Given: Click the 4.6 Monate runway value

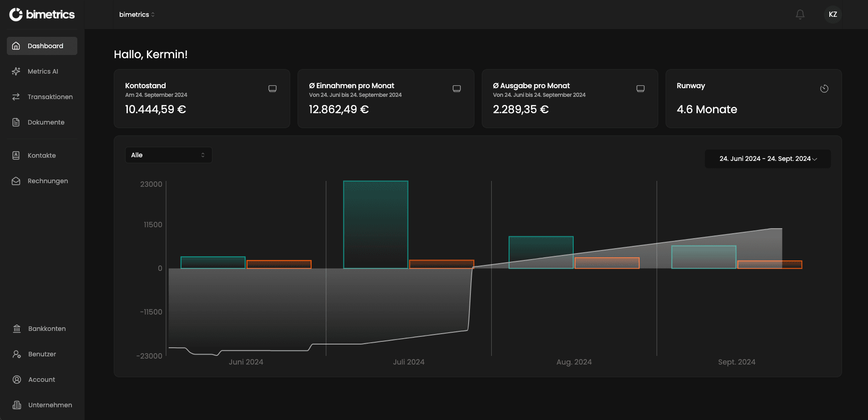Looking at the screenshot, I should pyautogui.click(x=707, y=110).
